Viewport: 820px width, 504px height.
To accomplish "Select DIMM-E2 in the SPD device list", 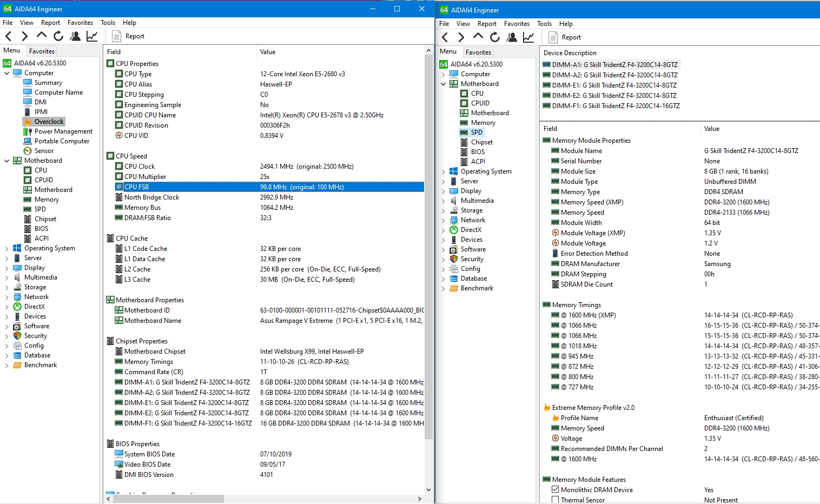I will [610, 96].
